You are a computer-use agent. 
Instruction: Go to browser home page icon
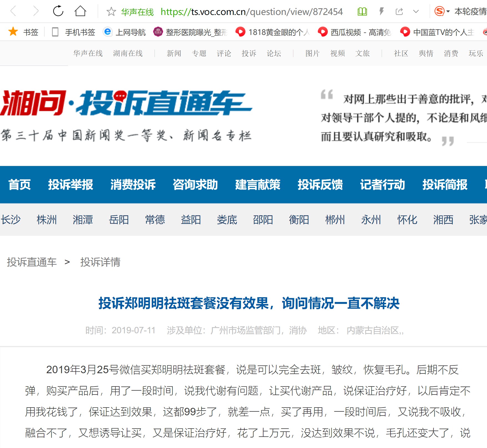(80, 11)
